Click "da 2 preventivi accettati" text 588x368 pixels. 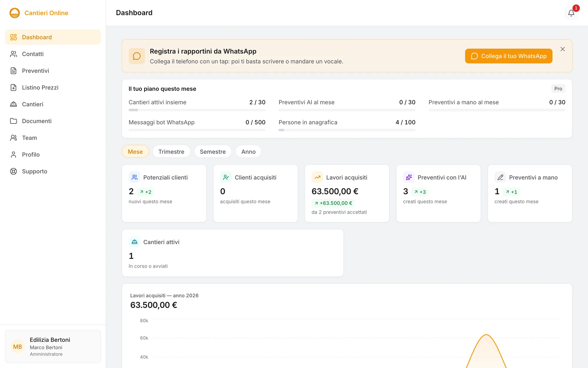pyautogui.click(x=339, y=212)
